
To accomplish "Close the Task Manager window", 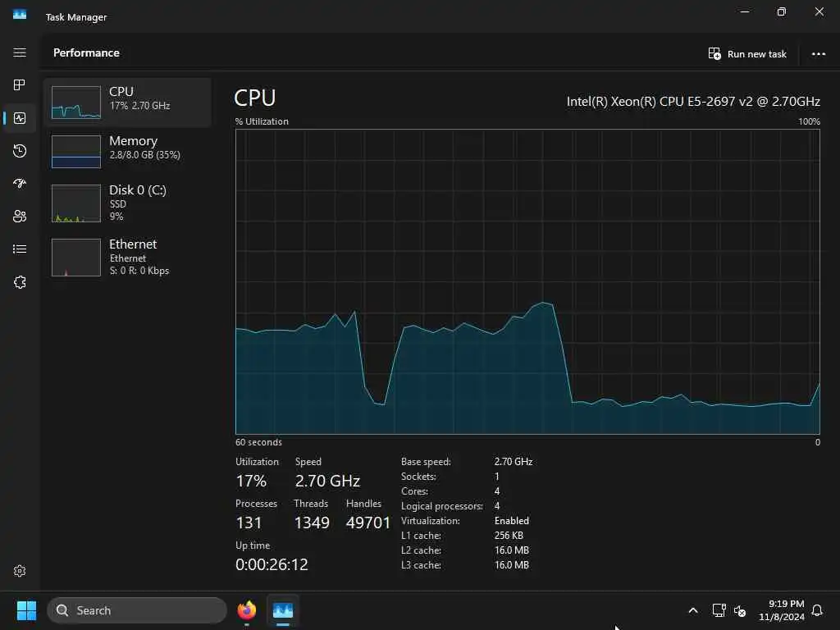I will click(819, 11).
